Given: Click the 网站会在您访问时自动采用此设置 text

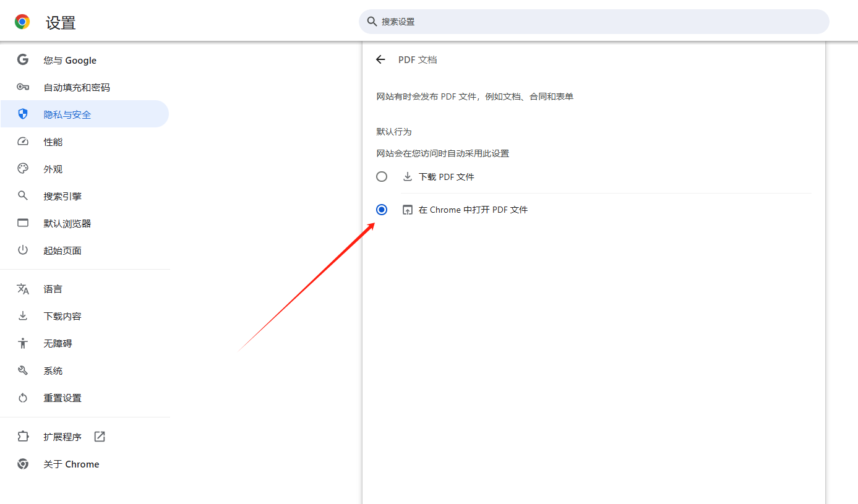Looking at the screenshot, I should pyautogui.click(x=443, y=153).
